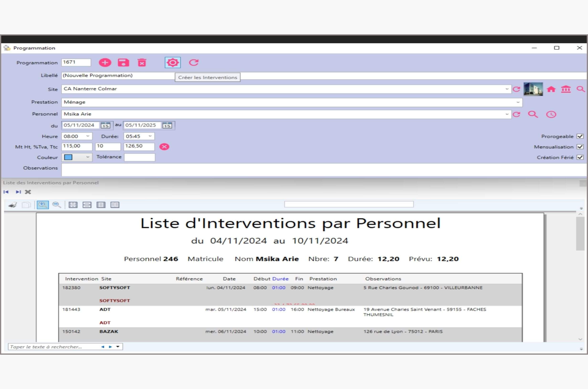Image resolution: width=588 pixels, height=389 pixels.
Task: Uncheck the Mensualisation option
Action: pos(580,147)
